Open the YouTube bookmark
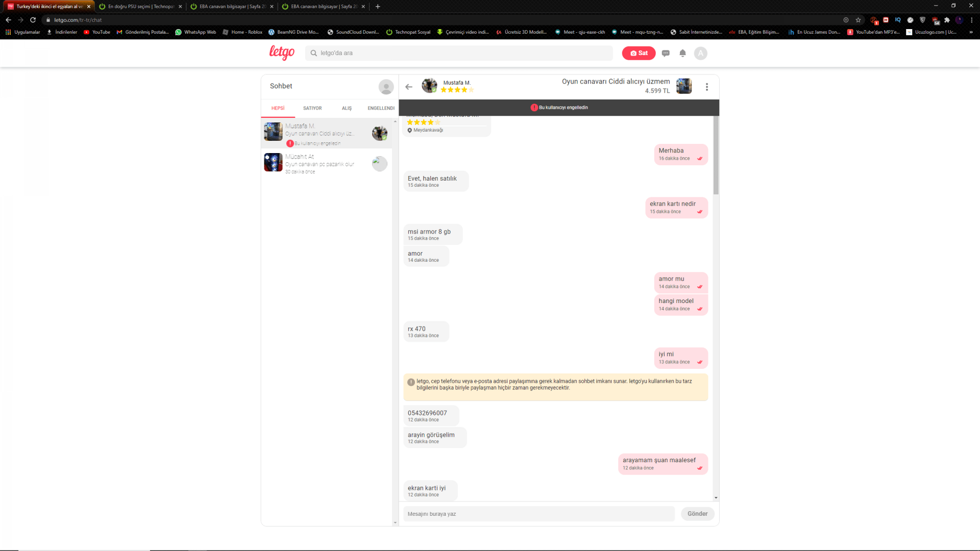Viewport: 980px width, 551px height. pos(97,32)
